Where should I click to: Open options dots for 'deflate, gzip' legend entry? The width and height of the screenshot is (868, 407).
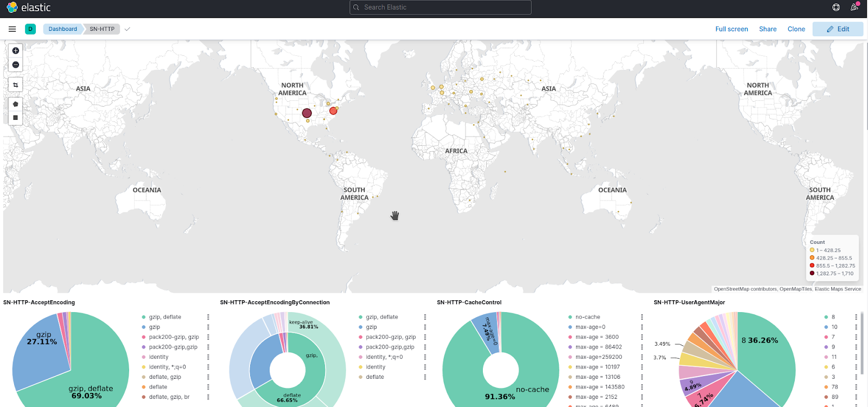(x=208, y=377)
